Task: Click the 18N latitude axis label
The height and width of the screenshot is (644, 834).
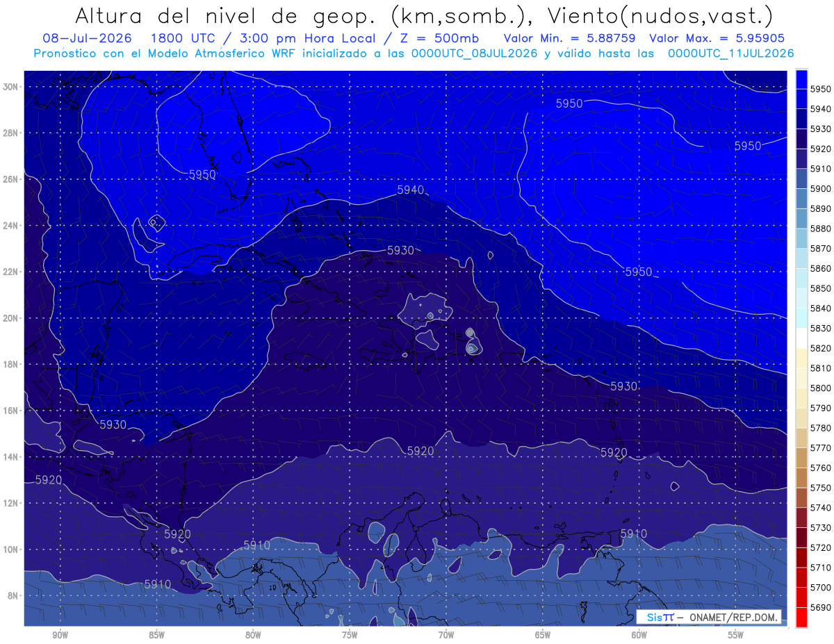Action: tap(12, 365)
